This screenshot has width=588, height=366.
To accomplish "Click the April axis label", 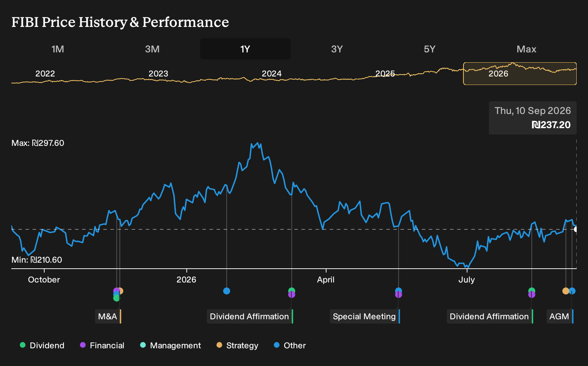I will coord(326,280).
